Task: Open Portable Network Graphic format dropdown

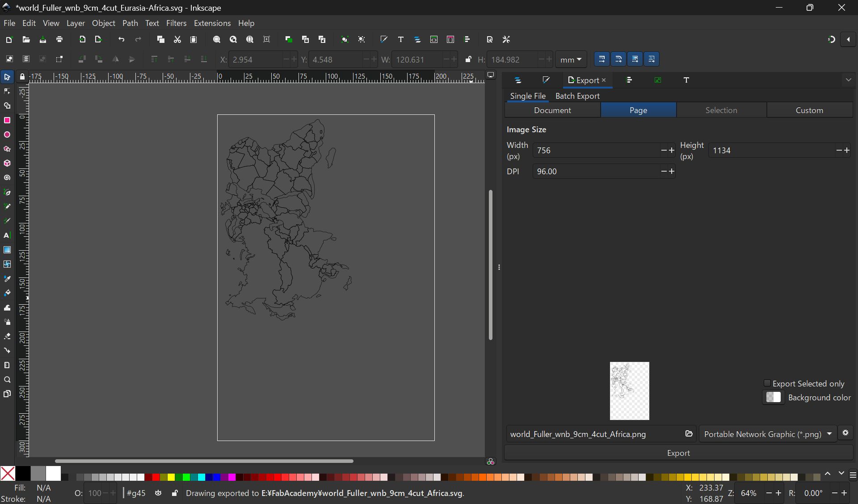Action: pyautogui.click(x=768, y=434)
